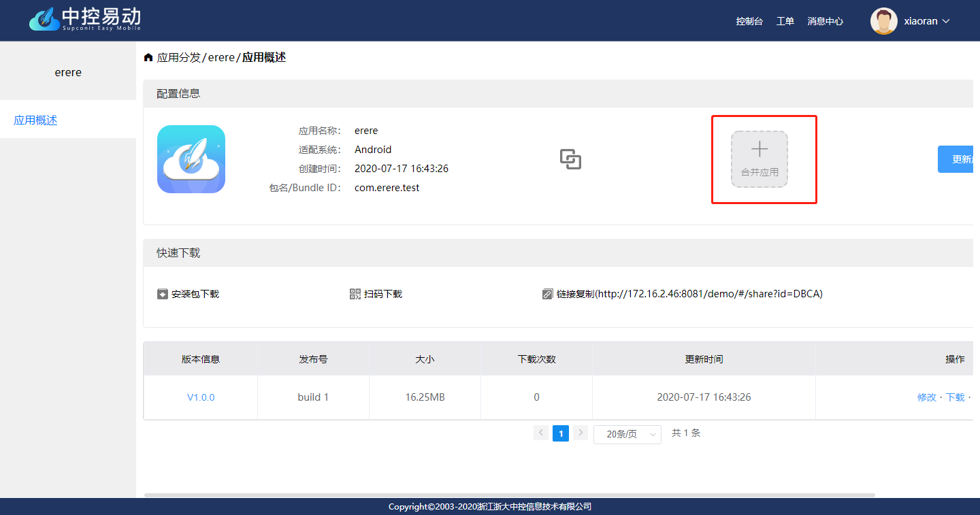Image resolution: width=980 pixels, height=515 pixels.
Task: Click the merge link icon beside app info
Action: coord(570,159)
